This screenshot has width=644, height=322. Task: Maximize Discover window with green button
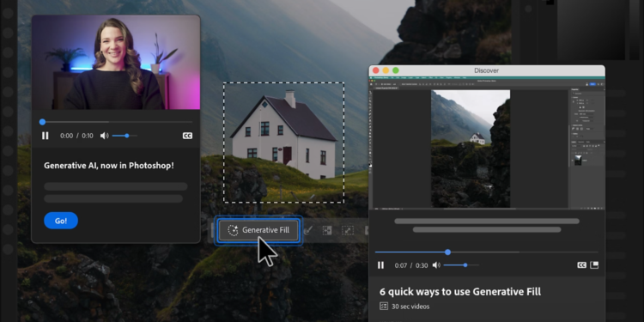(396, 70)
